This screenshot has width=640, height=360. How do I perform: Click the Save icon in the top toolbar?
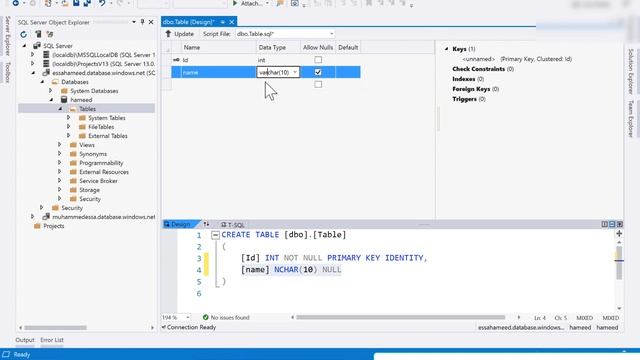pyautogui.click(x=76, y=3)
